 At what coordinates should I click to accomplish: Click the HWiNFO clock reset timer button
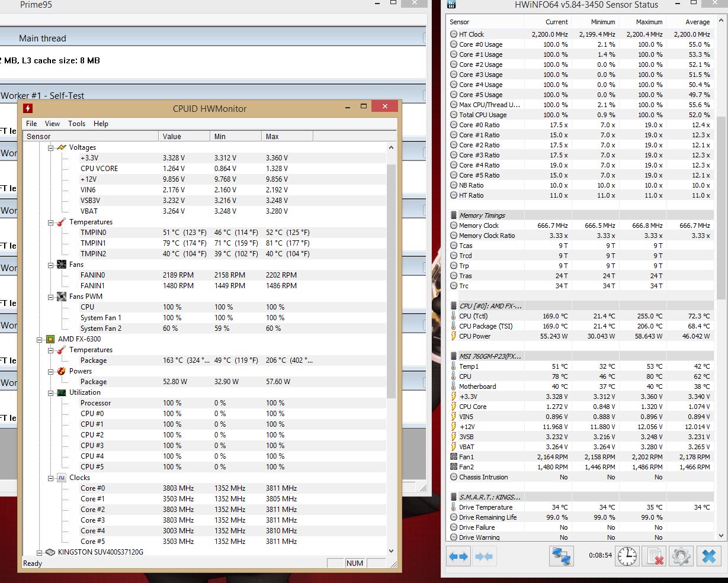coord(627,556)
